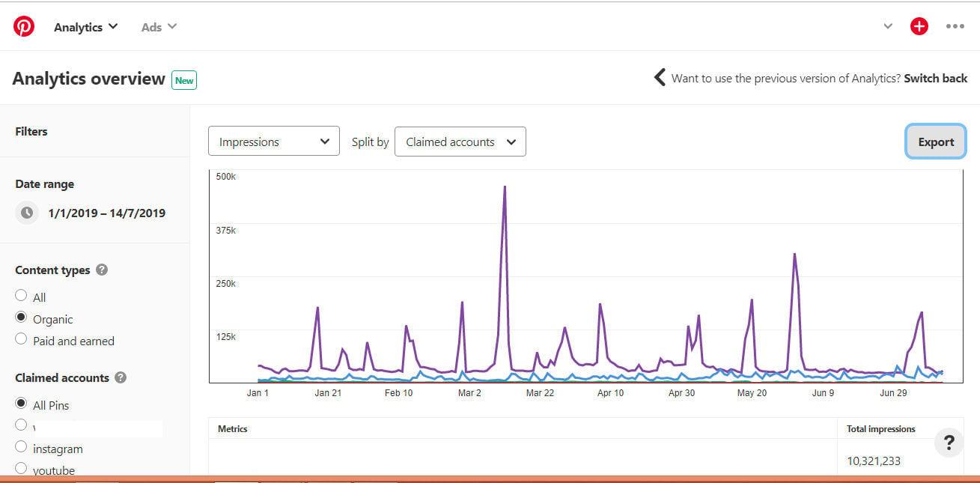This screenshot has height=483, width=980.
Task: Select the All content type radio button
Action: pos(21,296)
